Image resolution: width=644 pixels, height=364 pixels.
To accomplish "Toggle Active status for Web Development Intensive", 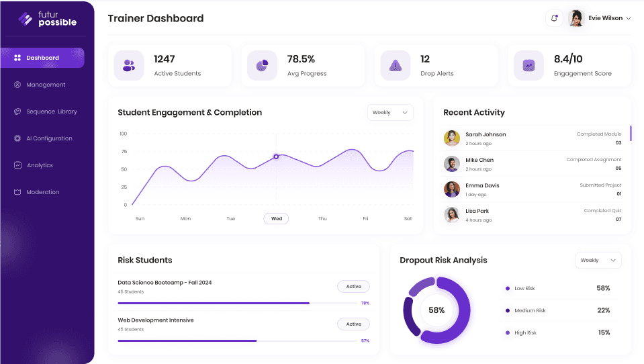I will pyautogui.click(x=353, y=324).
